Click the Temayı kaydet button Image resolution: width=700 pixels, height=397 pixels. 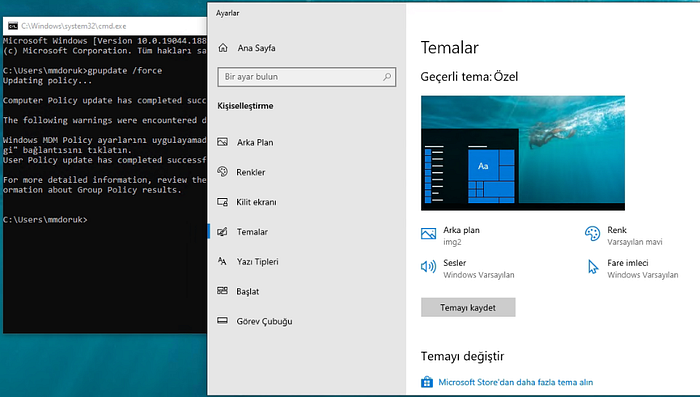(468, 307)
